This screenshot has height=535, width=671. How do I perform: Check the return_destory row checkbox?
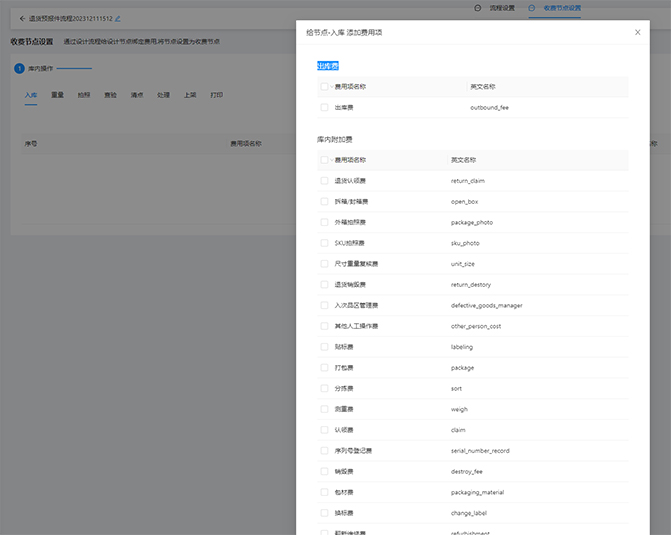tap(324, 285)
